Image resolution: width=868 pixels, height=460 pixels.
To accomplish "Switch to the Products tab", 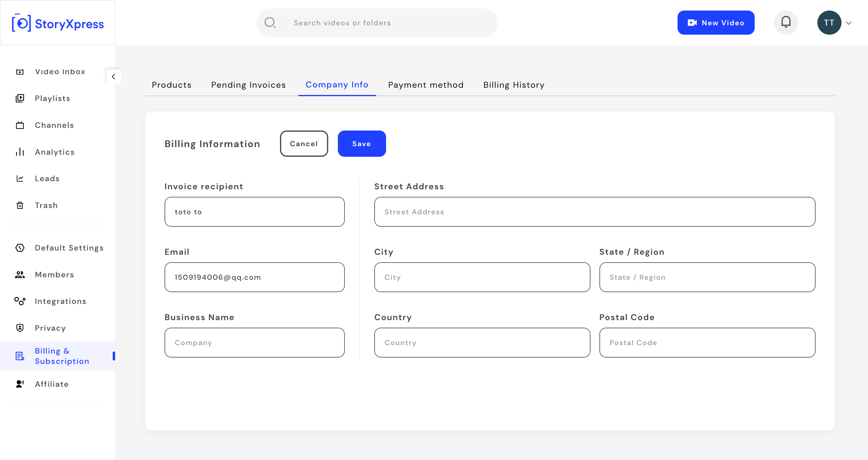I will coord(171,85).
